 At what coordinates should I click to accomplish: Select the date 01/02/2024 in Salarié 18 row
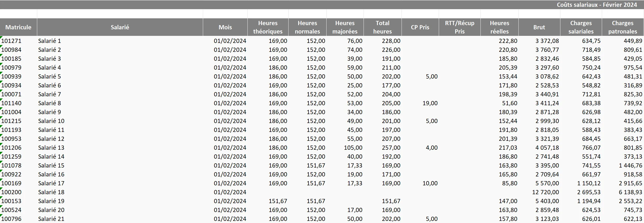[230, 192]
